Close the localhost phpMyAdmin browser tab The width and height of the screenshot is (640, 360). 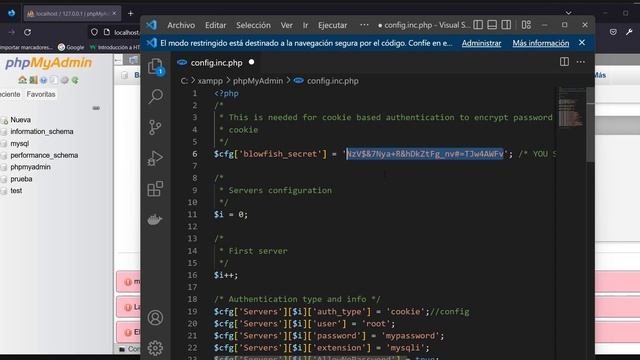click(x=114, y=13)
